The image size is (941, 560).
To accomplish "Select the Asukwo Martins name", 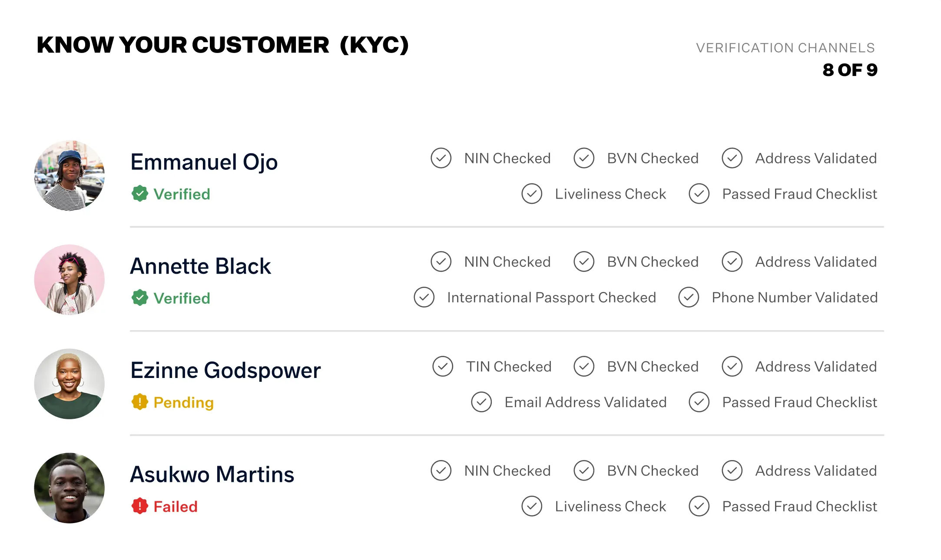I will tap(212, 474).
